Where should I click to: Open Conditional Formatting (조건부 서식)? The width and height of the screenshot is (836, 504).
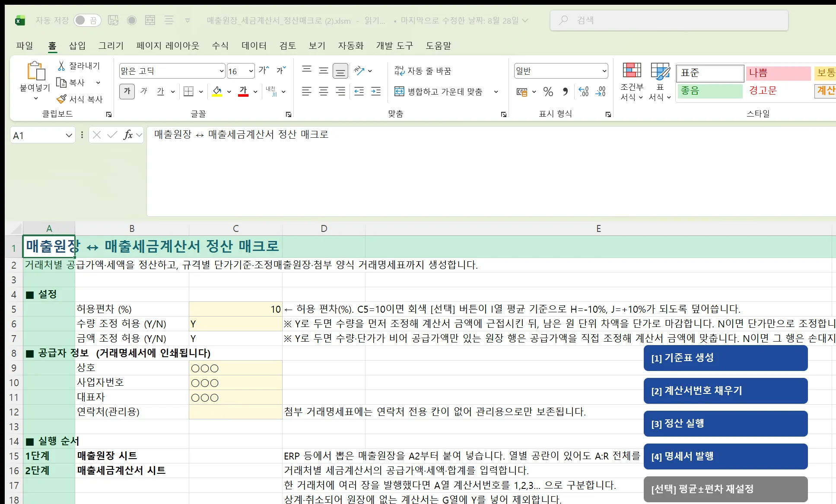[632, 82]
